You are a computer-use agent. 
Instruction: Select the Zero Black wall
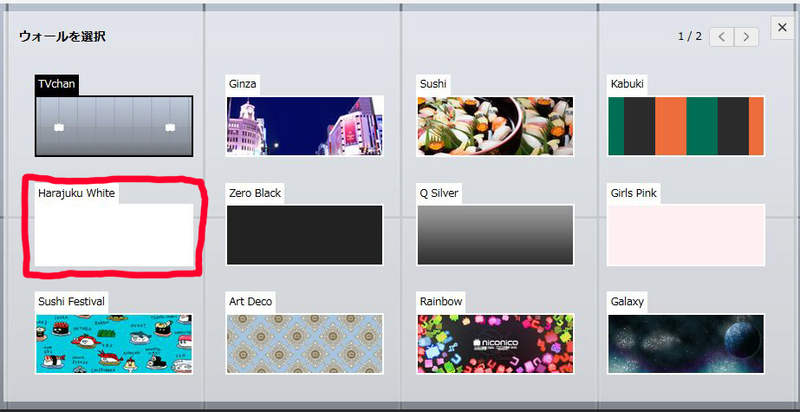pos(305,235)
